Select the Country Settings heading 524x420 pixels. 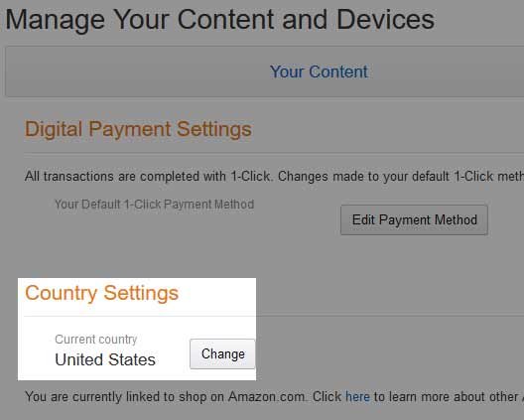tap(101, 294)
